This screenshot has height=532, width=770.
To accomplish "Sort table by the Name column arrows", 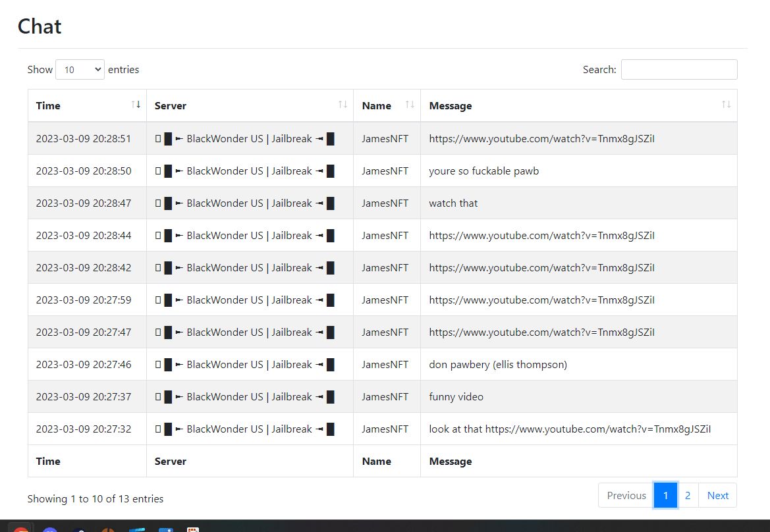I will 410,105.
